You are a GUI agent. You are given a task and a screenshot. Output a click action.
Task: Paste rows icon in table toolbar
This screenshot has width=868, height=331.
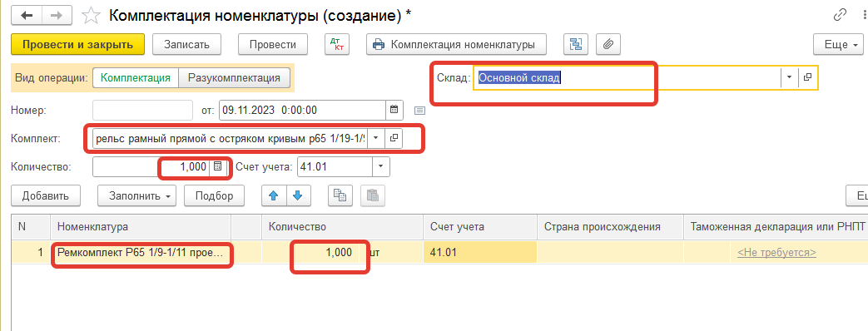click(373, 195)
